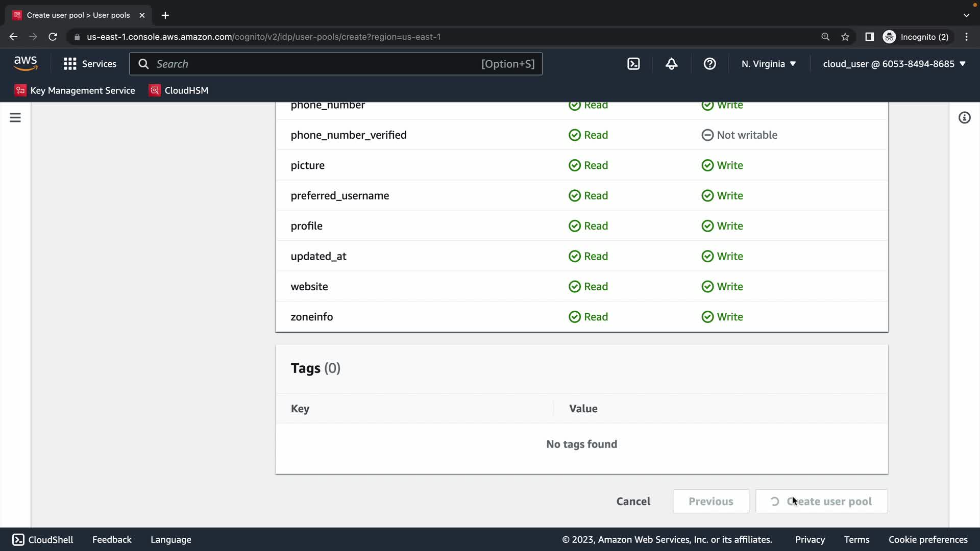Open CloudShell icon in top navigation bar
Image resolution: width=980 pixels, height=551 pixels.
point(633,64)
